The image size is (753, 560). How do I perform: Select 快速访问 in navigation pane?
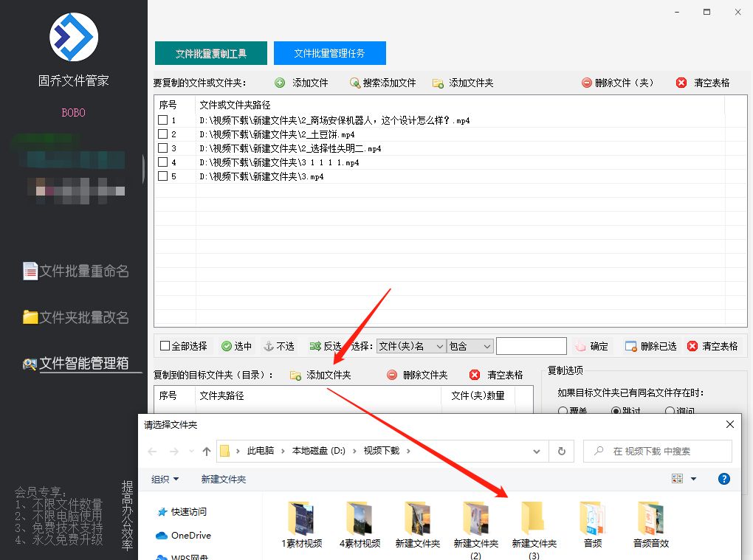(x=182, y=511)
